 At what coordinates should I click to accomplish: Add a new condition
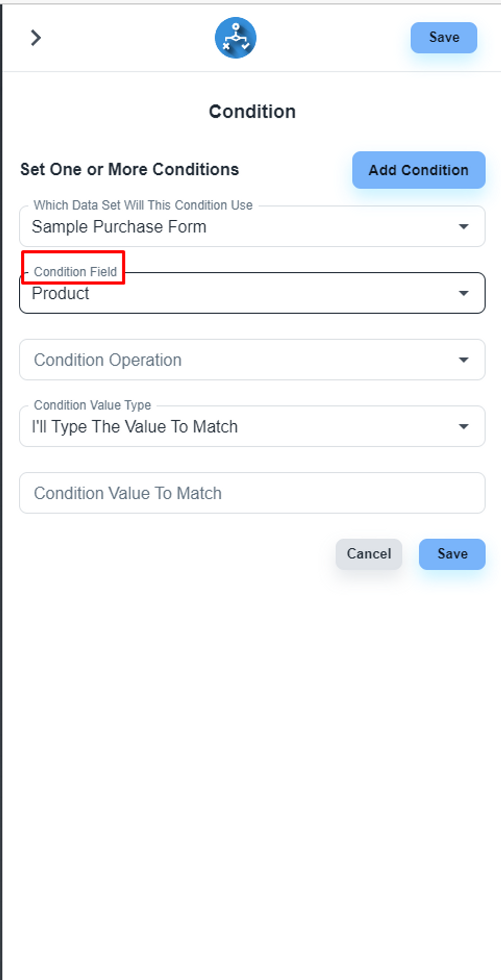click(419, 170)
